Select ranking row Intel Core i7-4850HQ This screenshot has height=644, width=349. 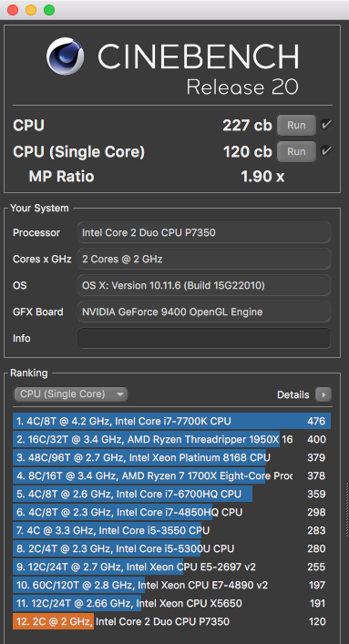(x=172, y=512)
